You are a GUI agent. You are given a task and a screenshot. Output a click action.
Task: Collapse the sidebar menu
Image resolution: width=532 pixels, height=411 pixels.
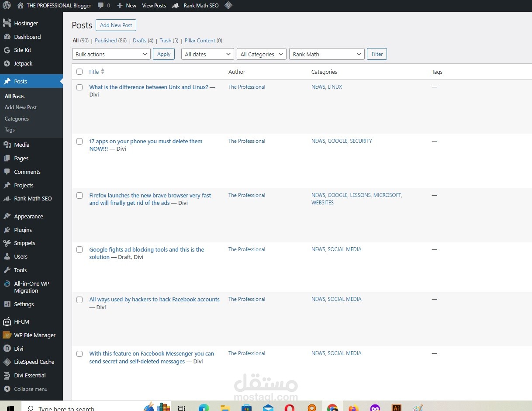31,389
